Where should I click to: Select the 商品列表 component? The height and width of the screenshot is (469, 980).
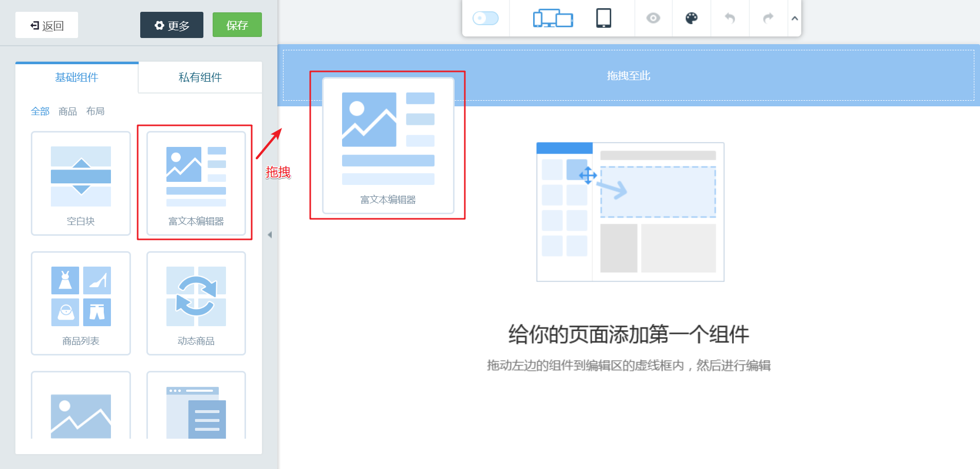(x=80, y=303)
